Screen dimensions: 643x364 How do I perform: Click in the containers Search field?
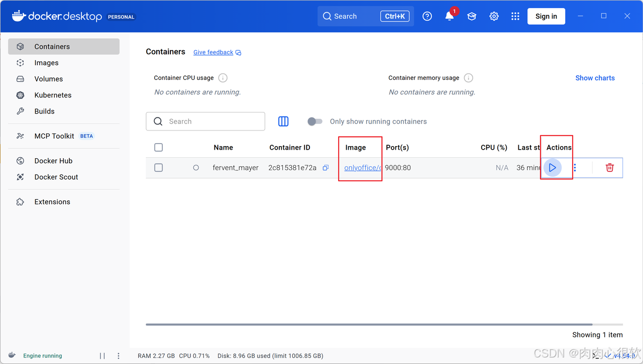tap(205, 122)
